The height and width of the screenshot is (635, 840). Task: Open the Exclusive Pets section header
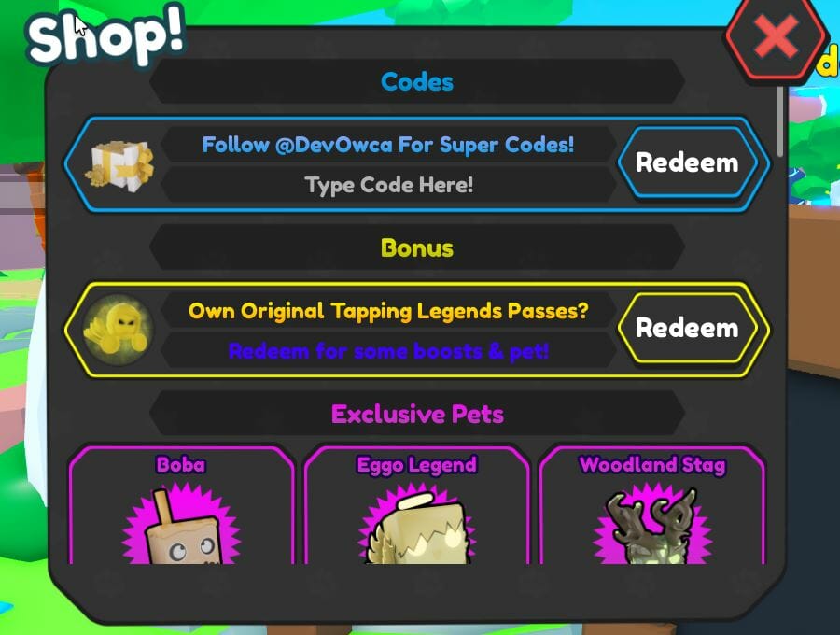click(x=417, y=414)
